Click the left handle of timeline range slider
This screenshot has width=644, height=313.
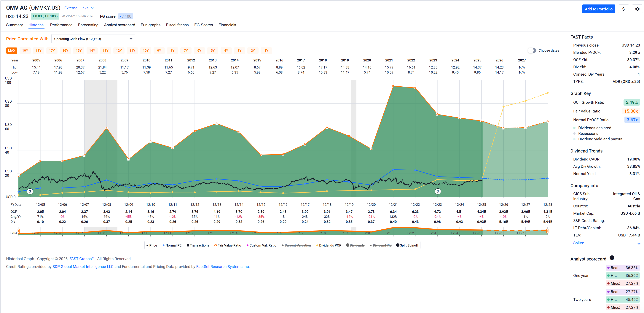(18, 231)
